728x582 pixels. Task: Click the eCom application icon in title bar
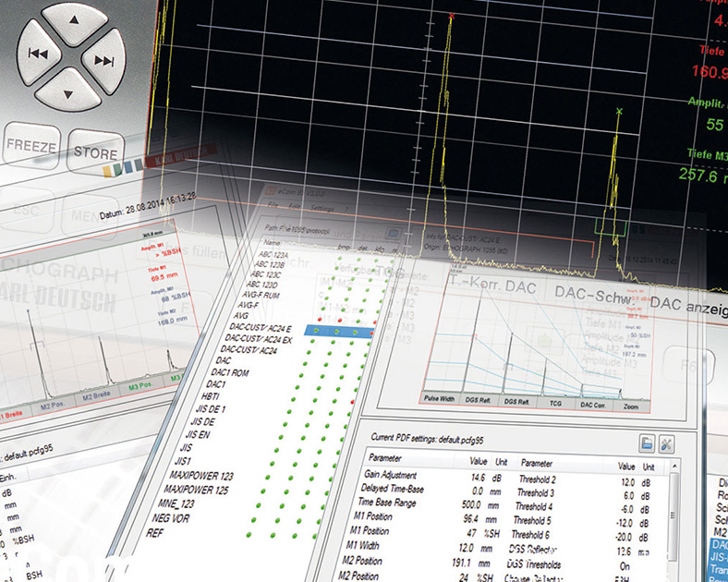pyautogui.click(x=271, y=190)
